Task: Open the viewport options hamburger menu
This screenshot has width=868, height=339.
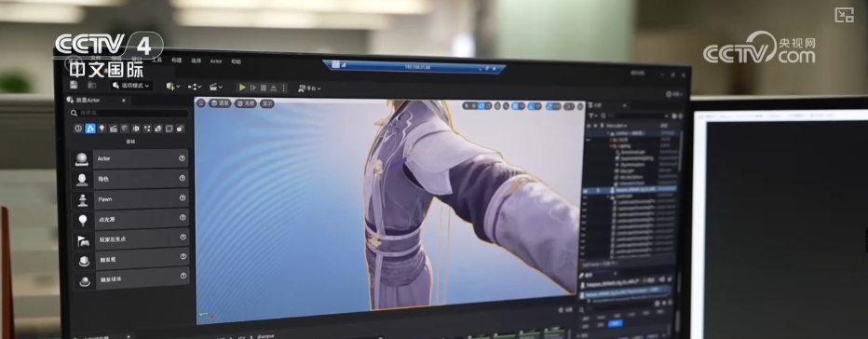Action: click(x=201, y=103)
